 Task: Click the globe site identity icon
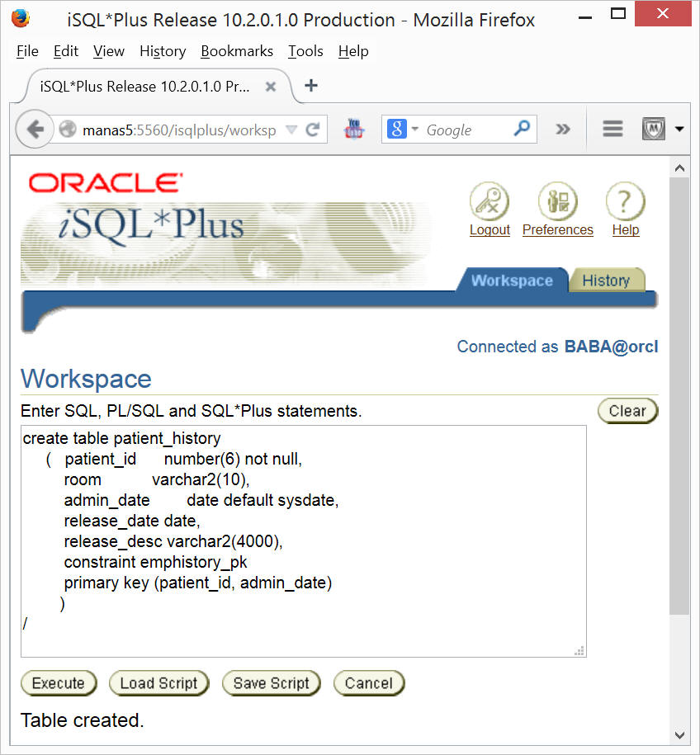pos(68,129)
